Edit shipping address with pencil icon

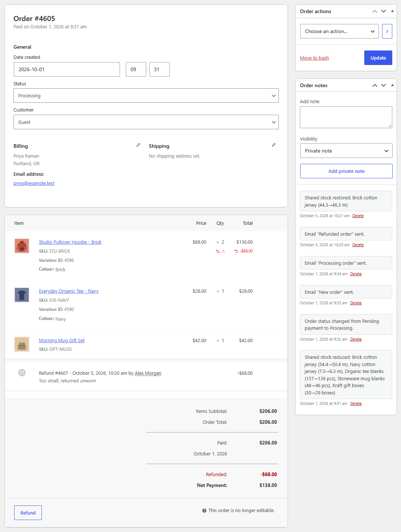tap(273, 145)
